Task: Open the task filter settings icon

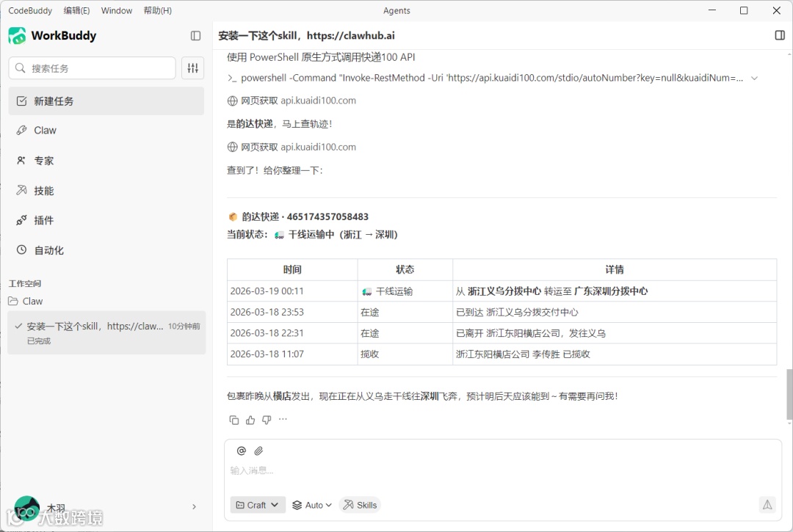Action: pos(192,68)
